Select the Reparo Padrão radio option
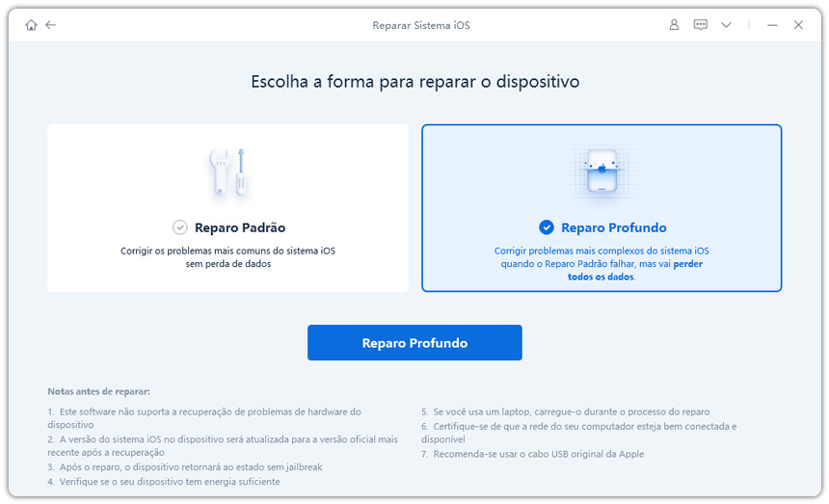The image size is (829, 504). pos(179,227)
